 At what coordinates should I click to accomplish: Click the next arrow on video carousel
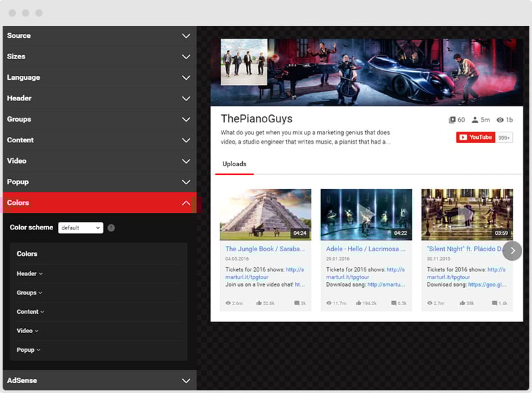tap(512, 251)
